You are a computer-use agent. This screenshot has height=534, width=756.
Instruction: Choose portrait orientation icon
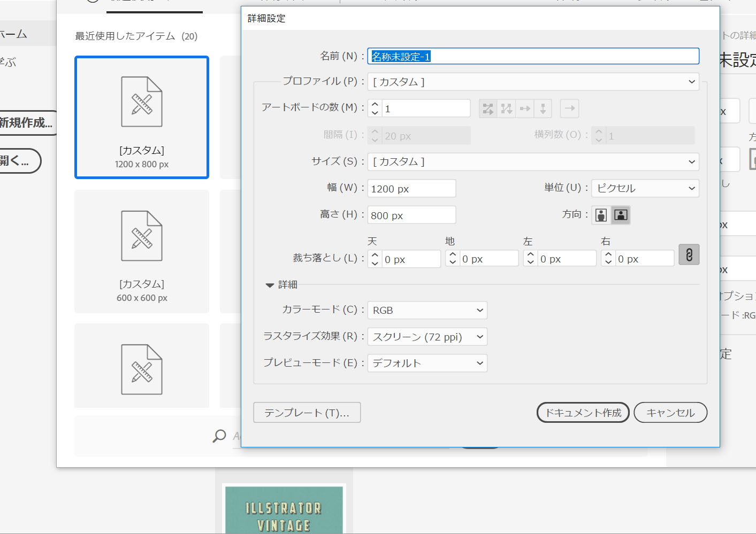pyautogui.click(x=601, y=215)
